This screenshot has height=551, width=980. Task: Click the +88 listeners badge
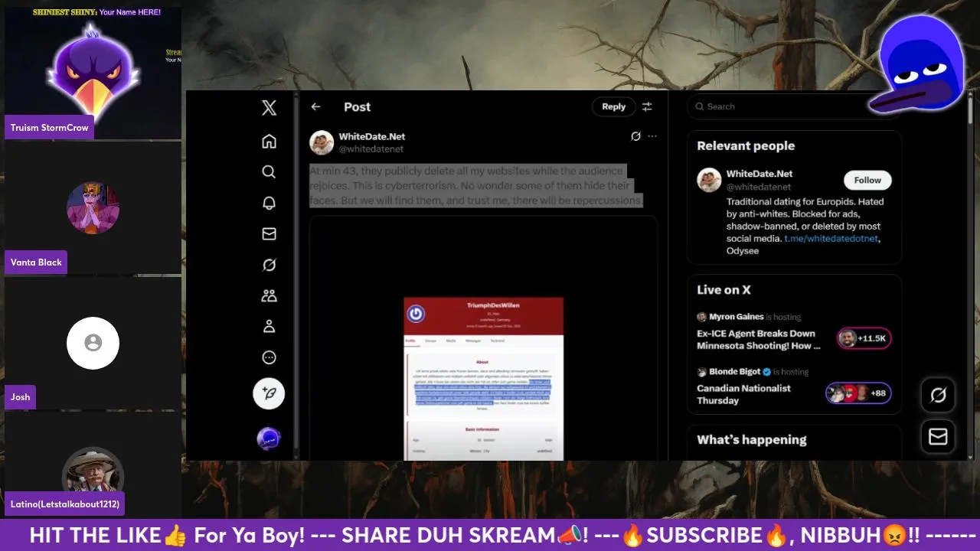858,393
